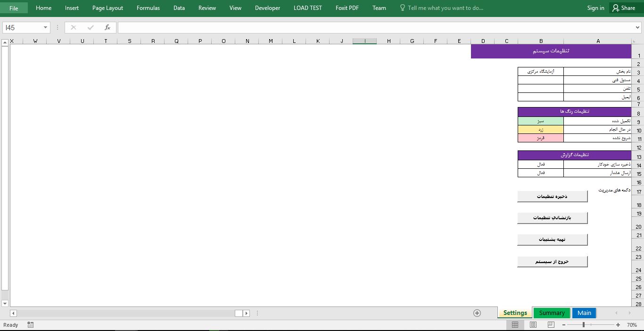The width and height of the screenshot is (644, 331).
Task: Click the macro record icon in status bar
Action: pos(31,325)
